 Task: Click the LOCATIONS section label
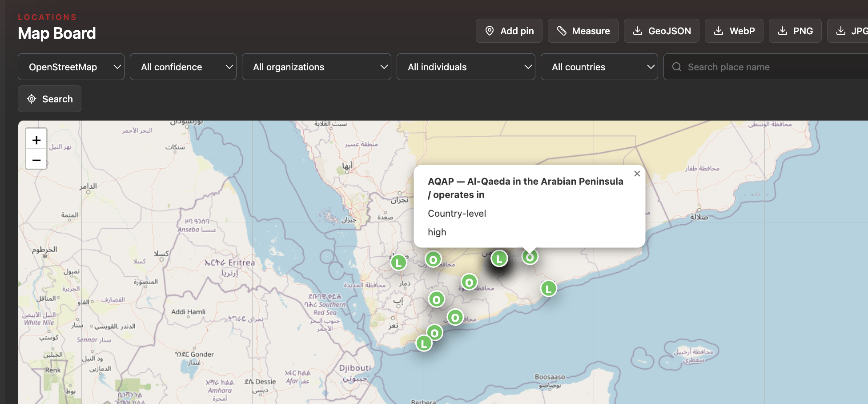47,17
